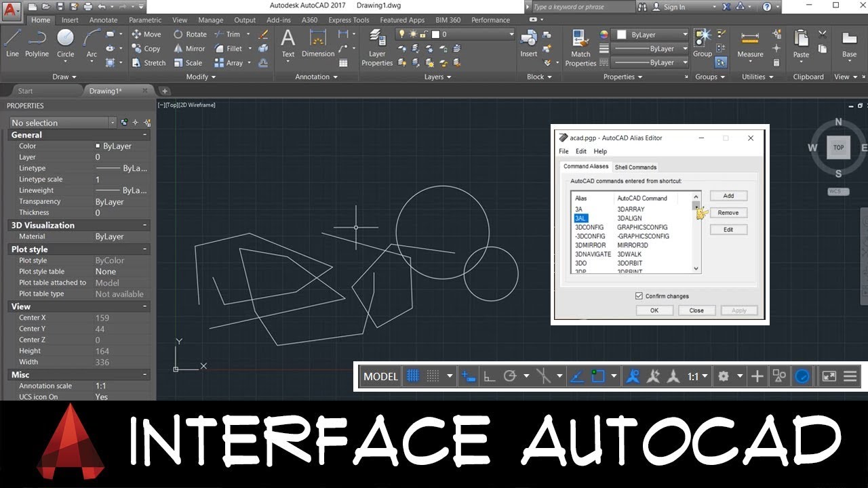Click the object color wheel icon

(x=604, y=34)
